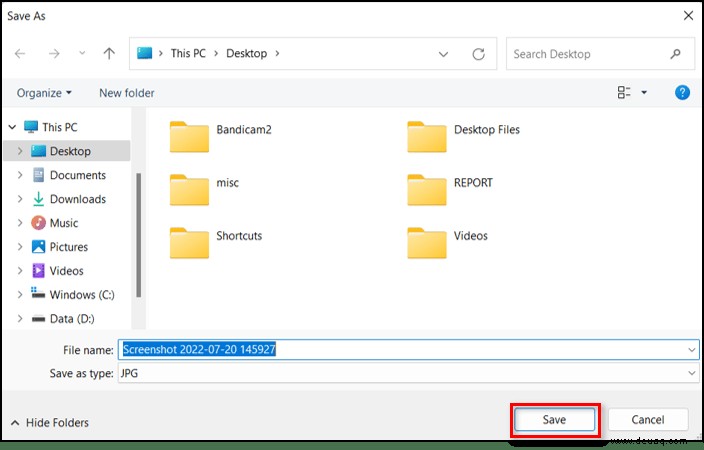
Task: Expand the Pictures tree node
Action: point(20,247)
